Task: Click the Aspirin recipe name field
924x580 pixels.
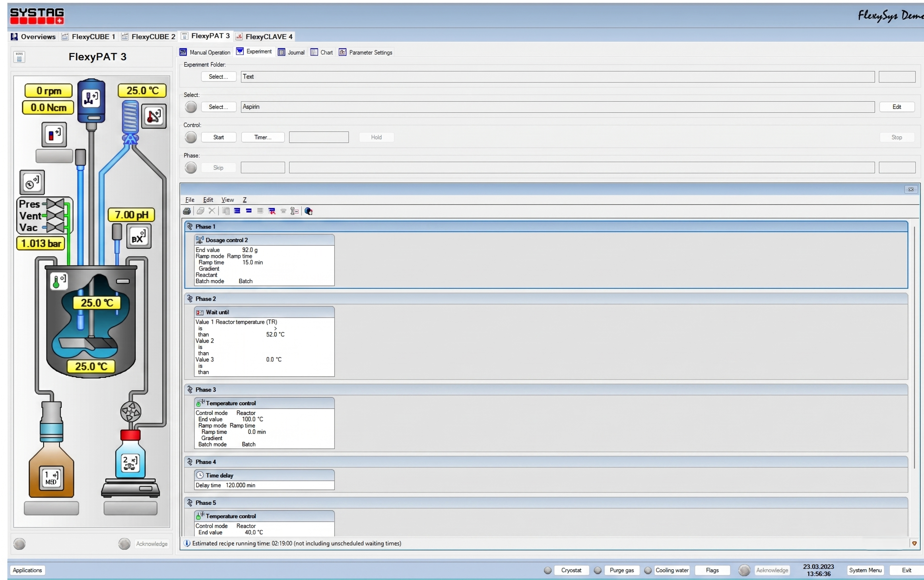Action: (x=558, y=107)
